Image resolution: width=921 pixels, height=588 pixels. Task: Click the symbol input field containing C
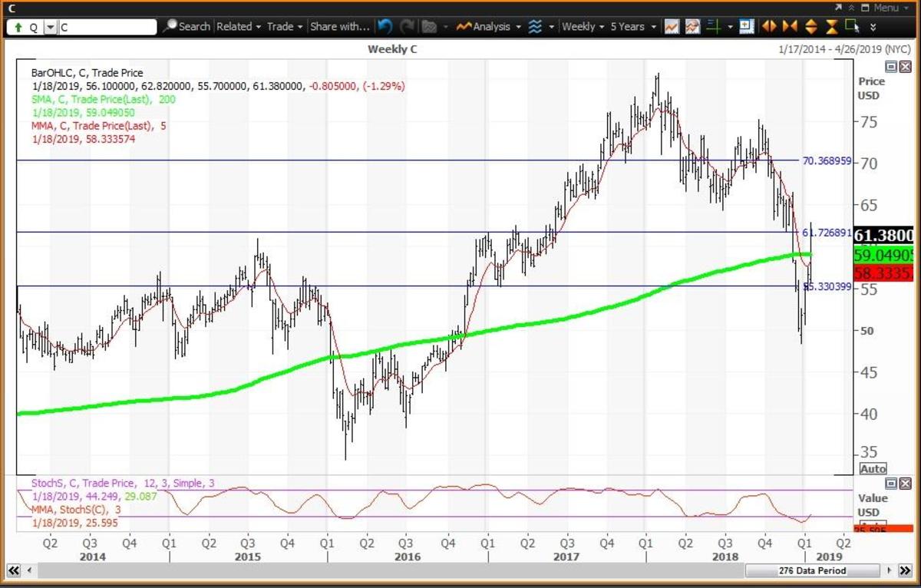[107, 27]
